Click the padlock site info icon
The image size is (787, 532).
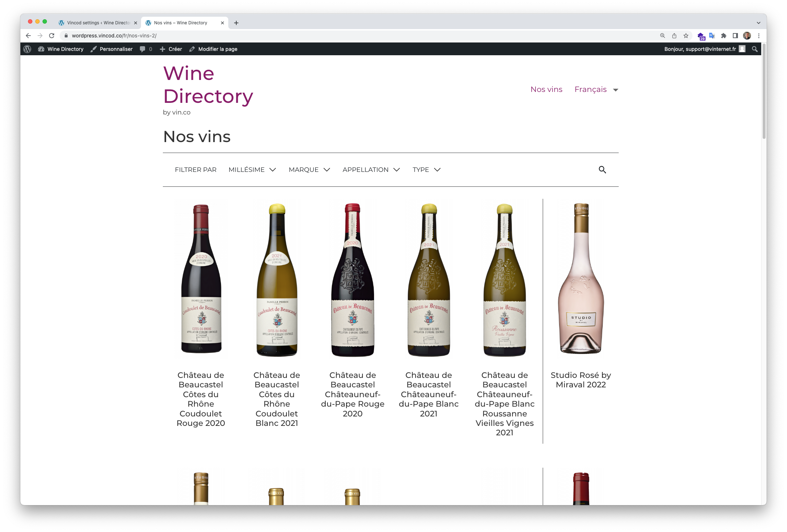(x=66, y=36)
